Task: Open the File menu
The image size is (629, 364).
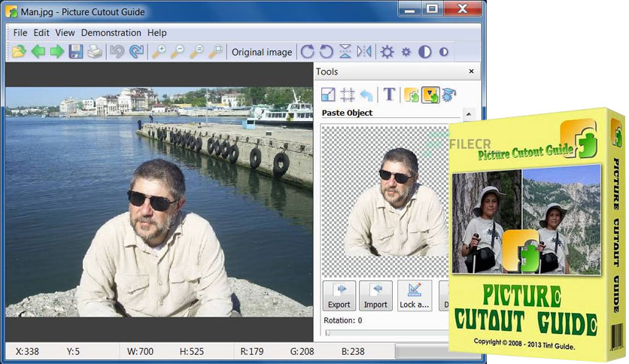Action: pos(20,33)
